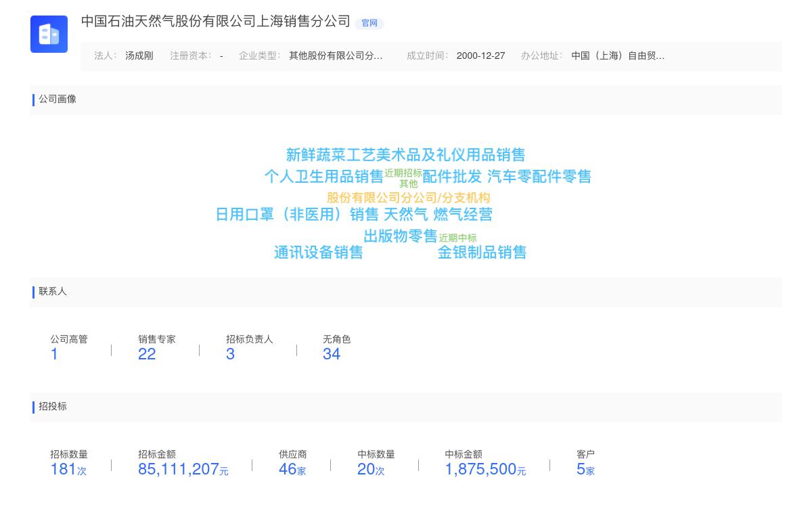The height and width of the screenshot is (509, 812).
Task: Open the 官网 official website link
Action: 369,23
